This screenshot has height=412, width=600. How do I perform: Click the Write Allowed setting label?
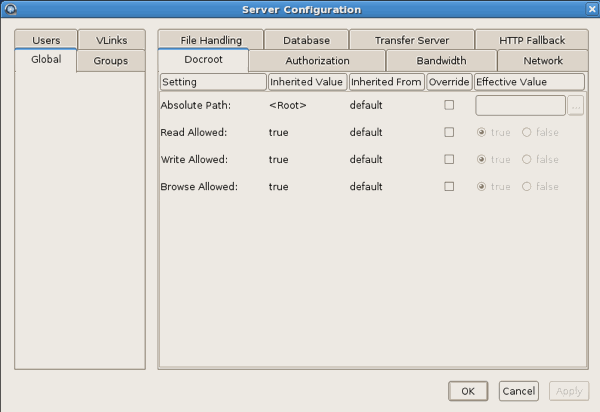(x=194, y=160)
